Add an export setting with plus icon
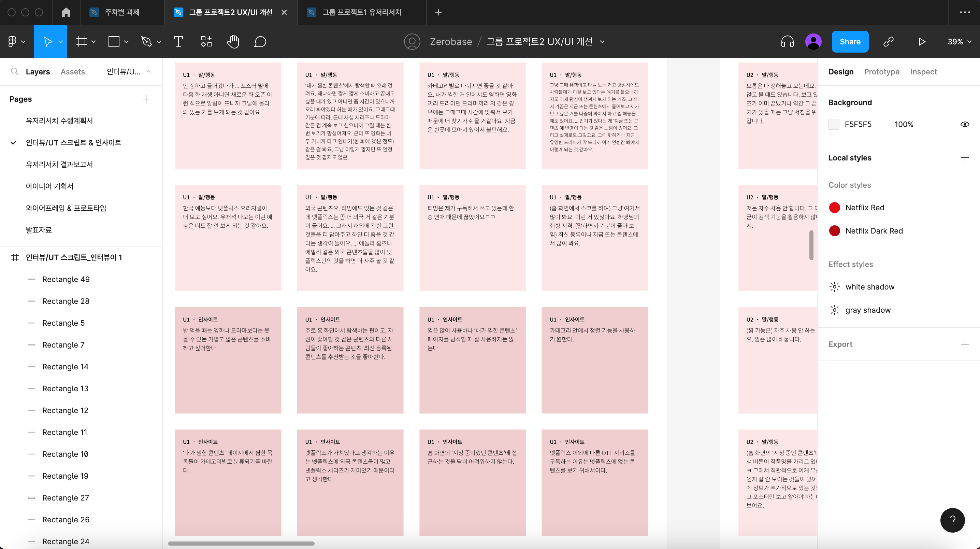980x549 pixels. (965, 344)
